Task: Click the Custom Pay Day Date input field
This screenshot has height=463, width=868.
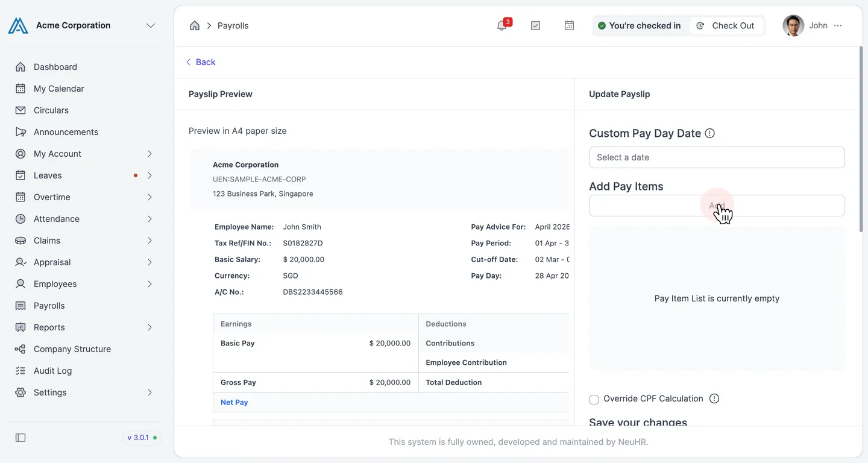Action: pyautogui.click(x=717, y=157)
